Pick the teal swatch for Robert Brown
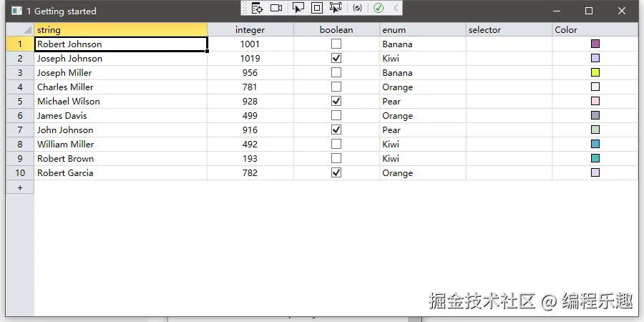 coord(595,159)
